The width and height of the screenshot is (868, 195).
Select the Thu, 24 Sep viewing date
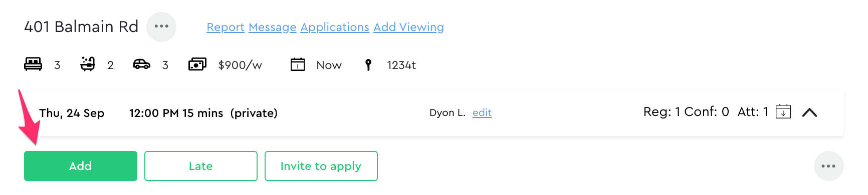click(72, 113)
